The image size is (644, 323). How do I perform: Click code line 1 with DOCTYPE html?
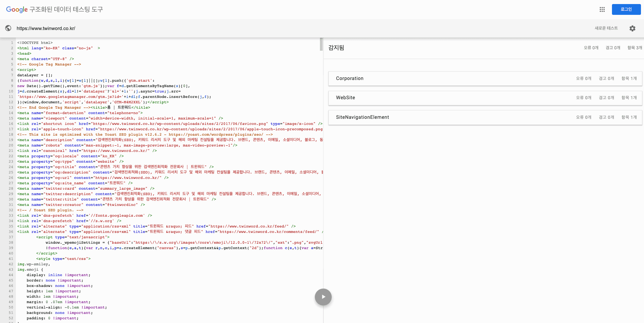(35, 43)
